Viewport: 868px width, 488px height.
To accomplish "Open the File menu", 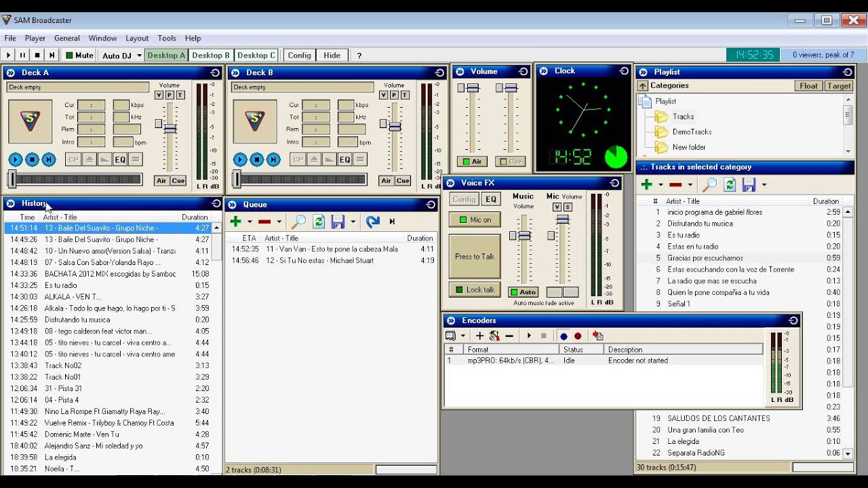I will [10, 39].
